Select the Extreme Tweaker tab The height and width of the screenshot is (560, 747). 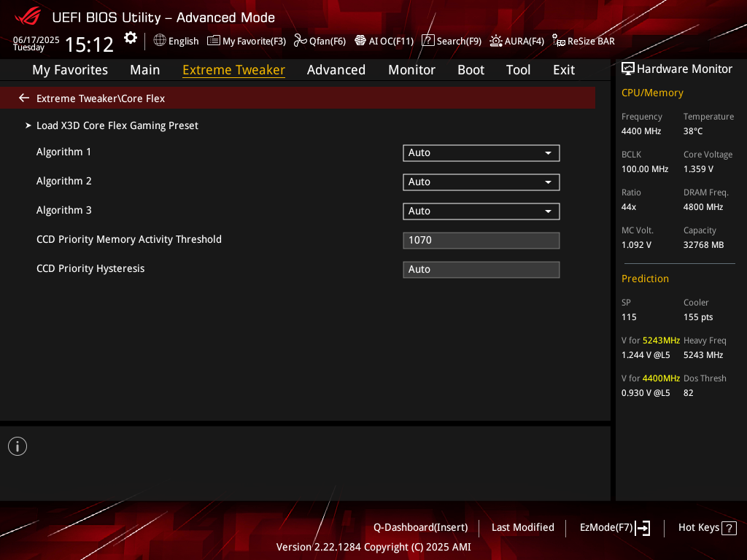pos(234,70)
